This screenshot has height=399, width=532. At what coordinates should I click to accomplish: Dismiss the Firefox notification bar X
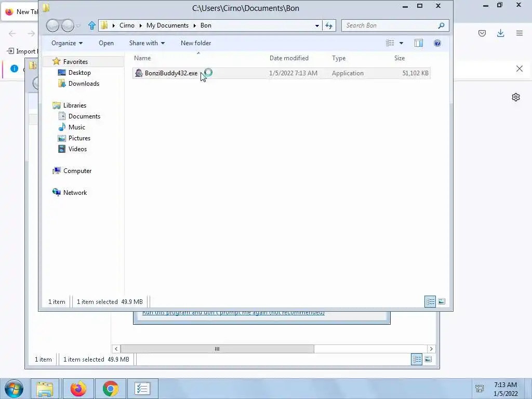click(x=520, y=69)
